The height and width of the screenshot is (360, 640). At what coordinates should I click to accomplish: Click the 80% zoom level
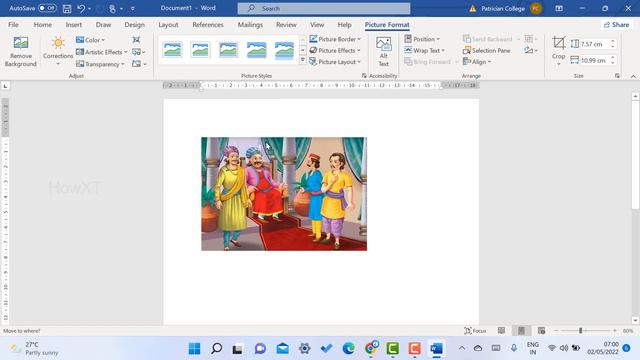pos(628,331)
